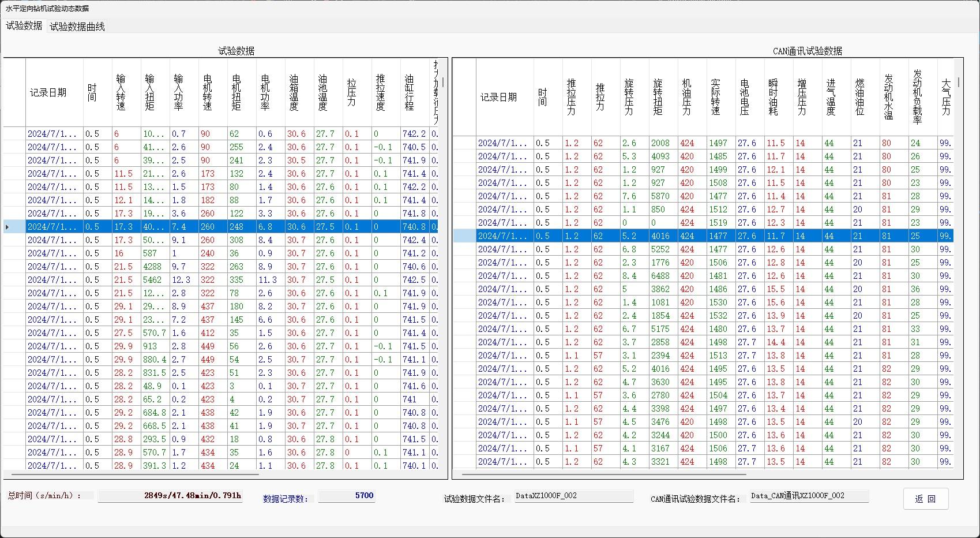Image resolution: width=980 pixels, height=538 pixels.
Task: Click the 1519 actual speed cell
Action: [721, 223]
